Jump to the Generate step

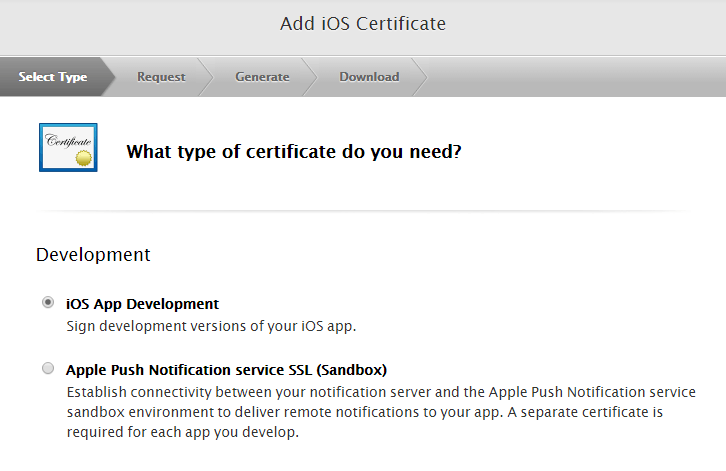[262, 77]
